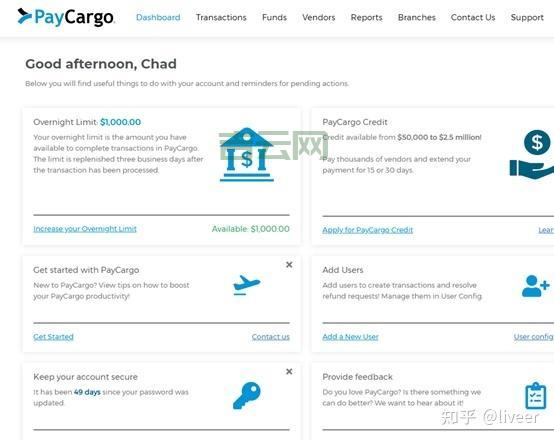Image resolution: width=554 pixels, height=440 pixels.
Task: Click the add user person icon
Action: point(536,286)
